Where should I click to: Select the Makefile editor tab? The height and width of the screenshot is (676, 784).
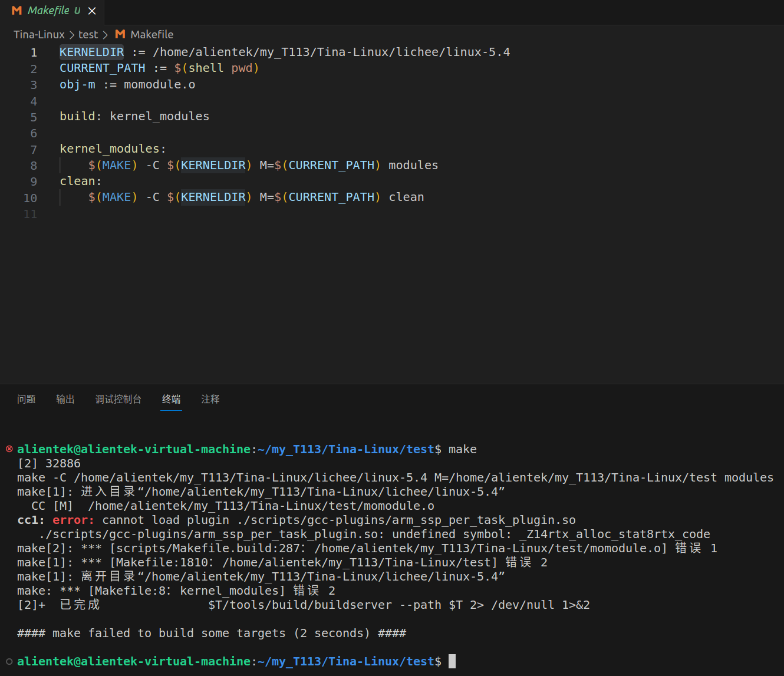[x=51, y=11]
